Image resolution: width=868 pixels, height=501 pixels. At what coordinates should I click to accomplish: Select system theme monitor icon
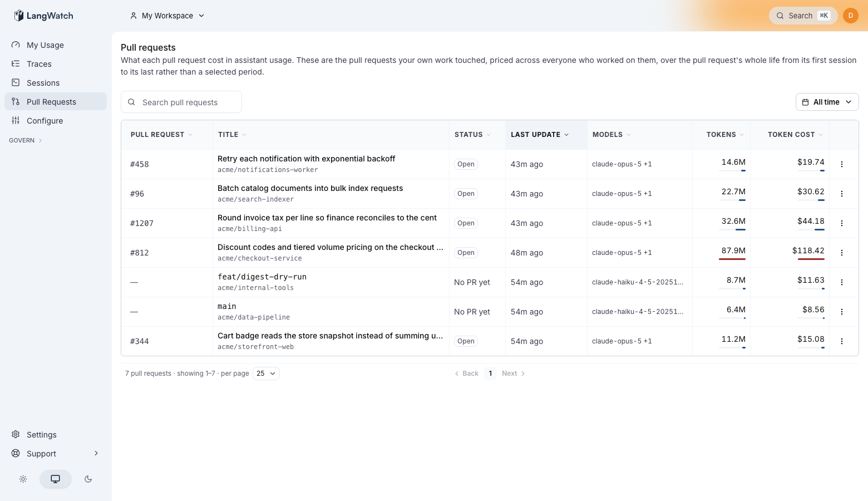(55, 479)
